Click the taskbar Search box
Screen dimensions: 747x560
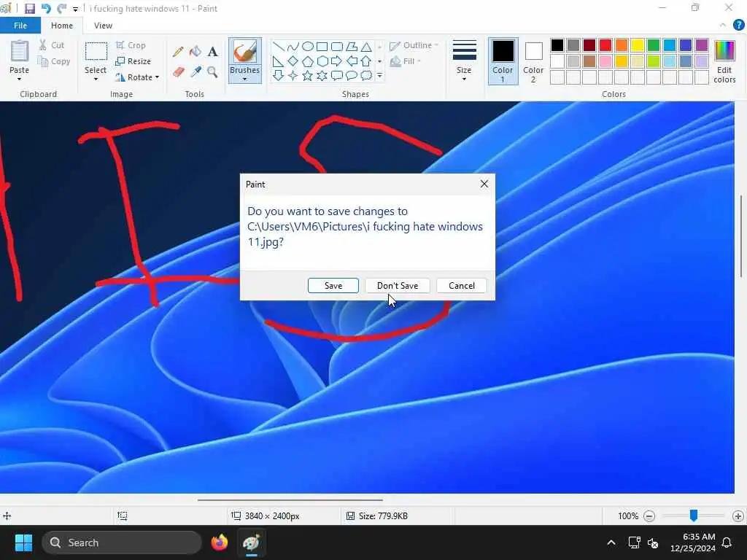(122, 542)
